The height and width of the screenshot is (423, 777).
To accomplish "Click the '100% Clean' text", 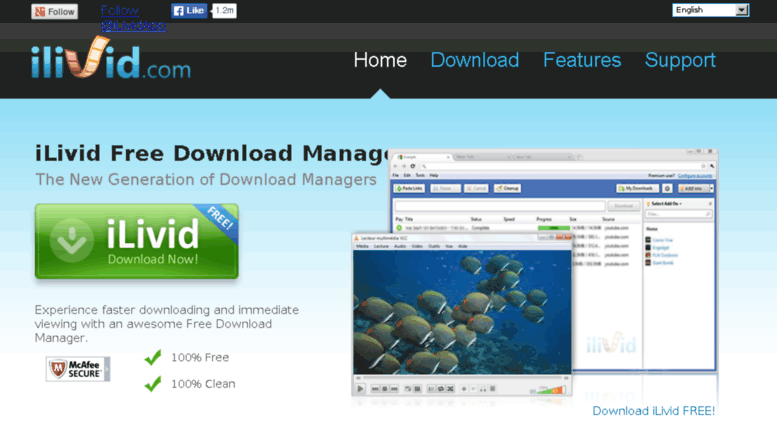I will pyautogui.click(x=203, y=384).
